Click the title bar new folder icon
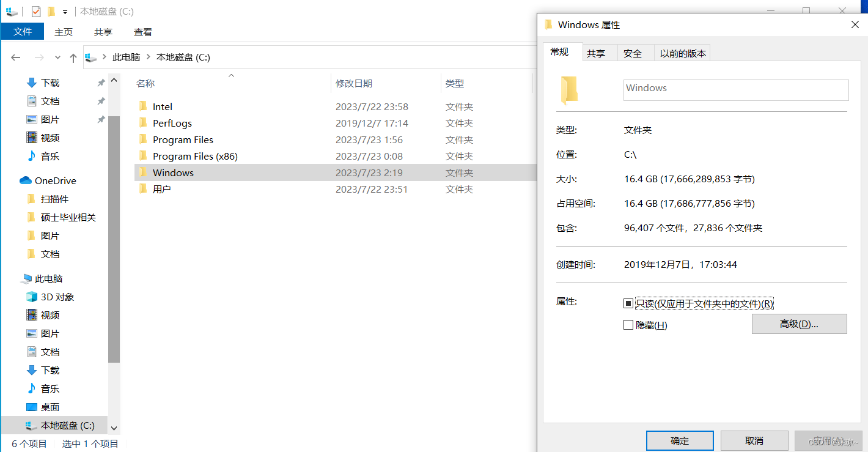Image resolution: width=868 pixels, height=452 pixels. tap(51, 12)
